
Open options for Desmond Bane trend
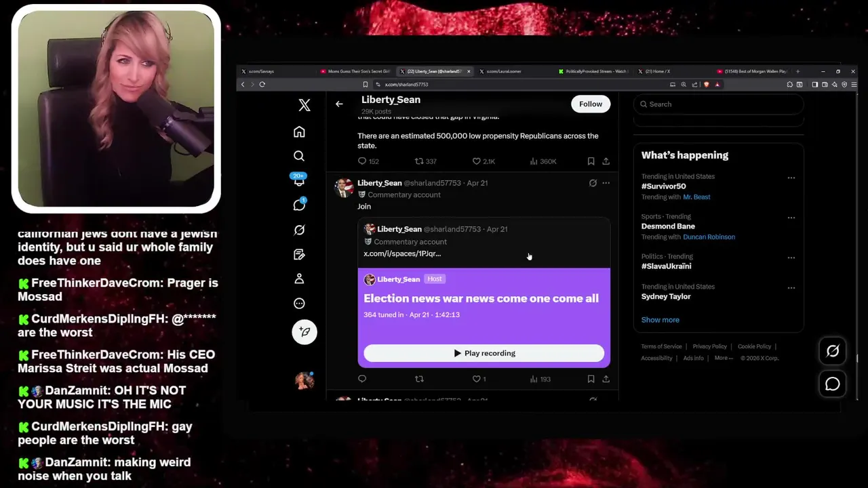click(x=791, y=218)
